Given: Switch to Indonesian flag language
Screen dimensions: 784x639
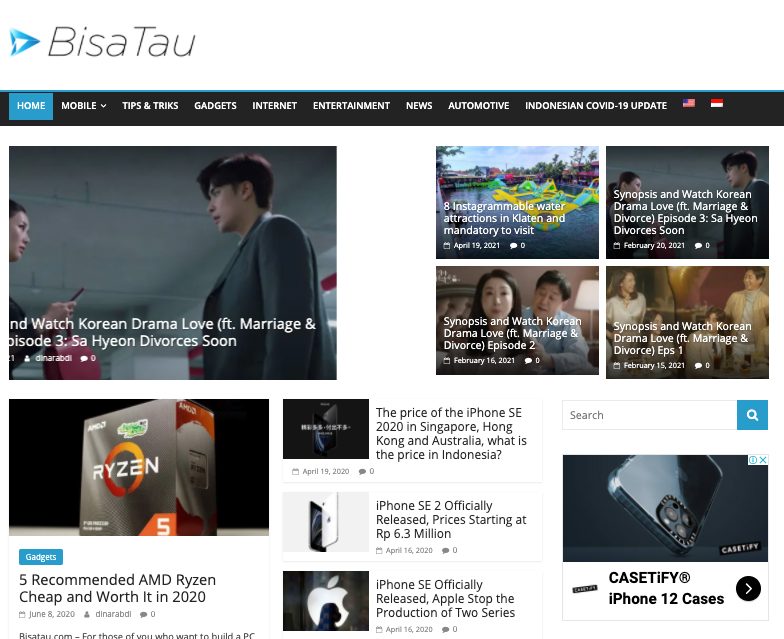Looking at the screenshot, I should (716, 103).
